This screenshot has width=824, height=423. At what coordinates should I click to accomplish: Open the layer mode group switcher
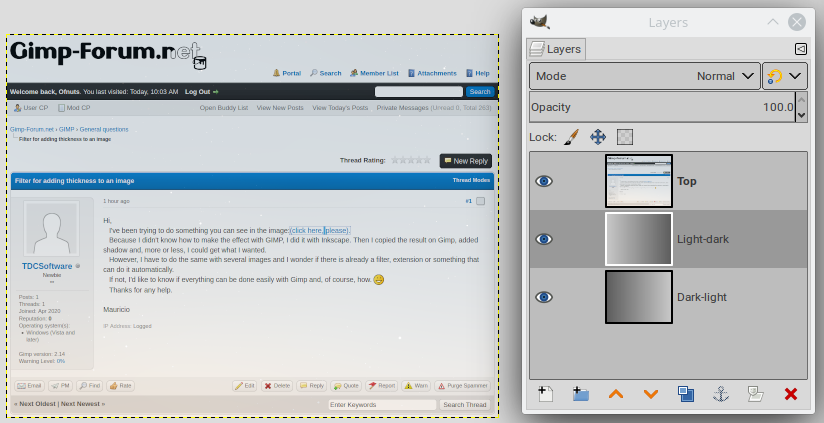[785, 76]
